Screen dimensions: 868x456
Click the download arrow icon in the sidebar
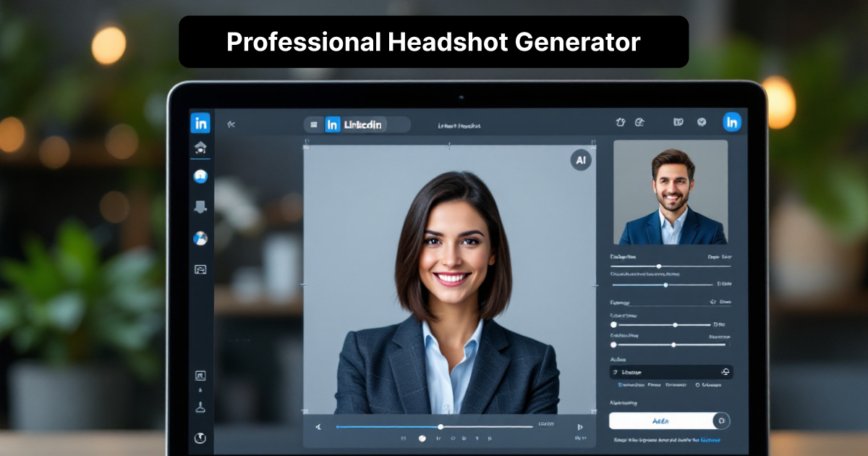202,207
